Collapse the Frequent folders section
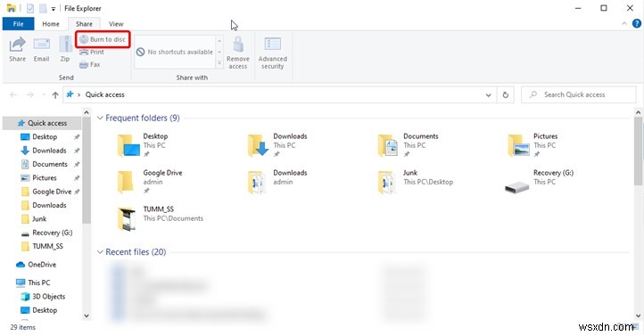Image resolution: width=644 pixels, height=336 pixels. pyautogui.click(x=100, y=119)
